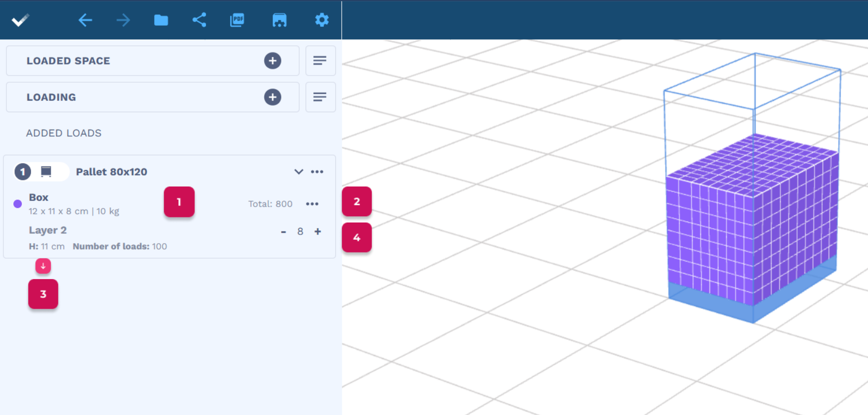The height and width of the screenshot is (415, 868).
Task: Open the Loading list menu icon
Action: tap(320, 97)
